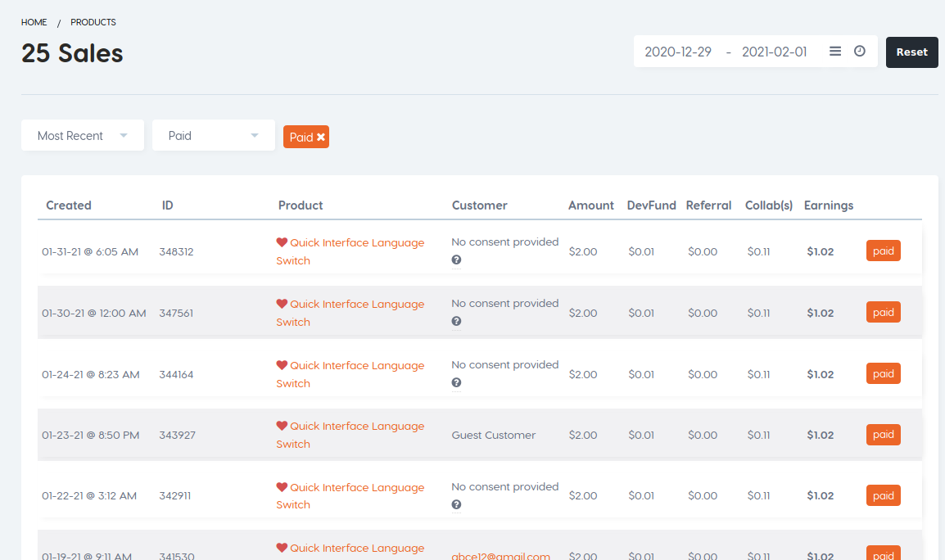Open the Paid status dropdown
Image resolution: width=945 pixels, height=560 pixels.
click(214, 136)
